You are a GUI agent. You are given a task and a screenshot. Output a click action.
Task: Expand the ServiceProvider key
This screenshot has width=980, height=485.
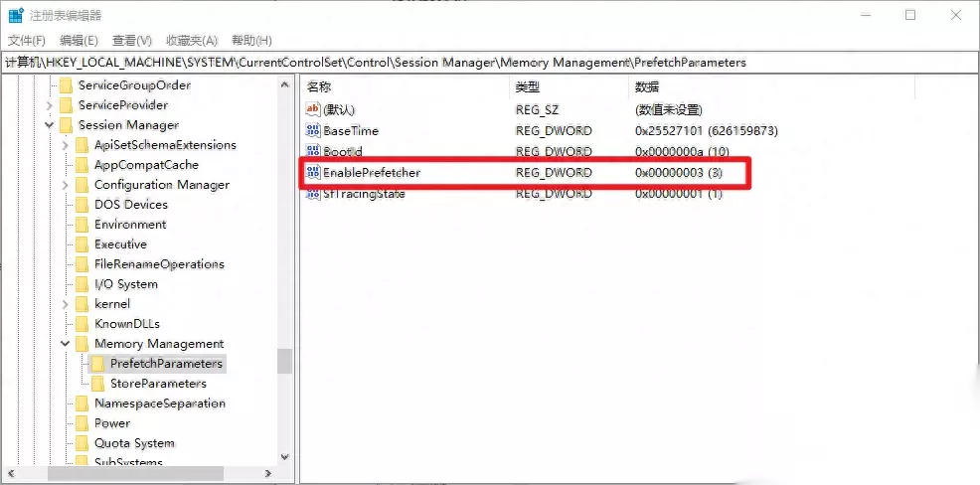(50, 105)
